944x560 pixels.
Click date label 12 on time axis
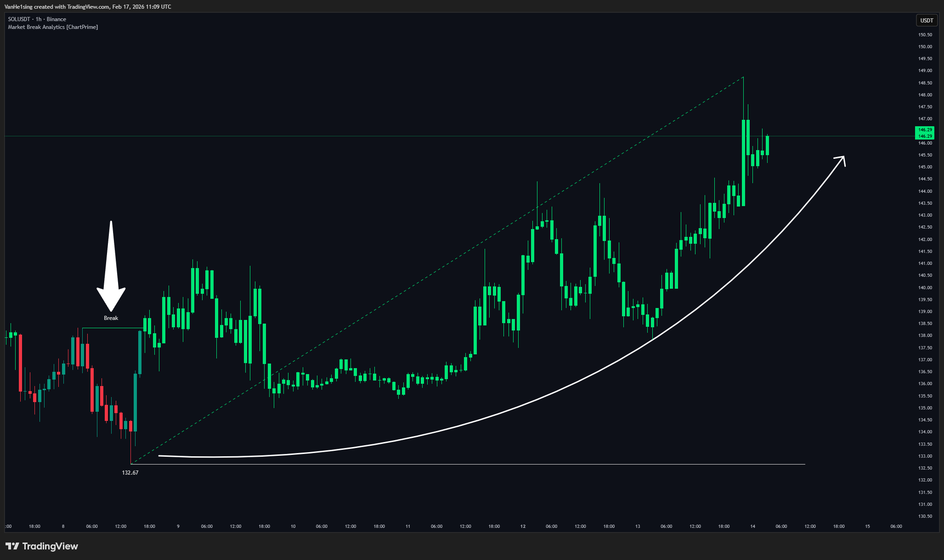523,526
